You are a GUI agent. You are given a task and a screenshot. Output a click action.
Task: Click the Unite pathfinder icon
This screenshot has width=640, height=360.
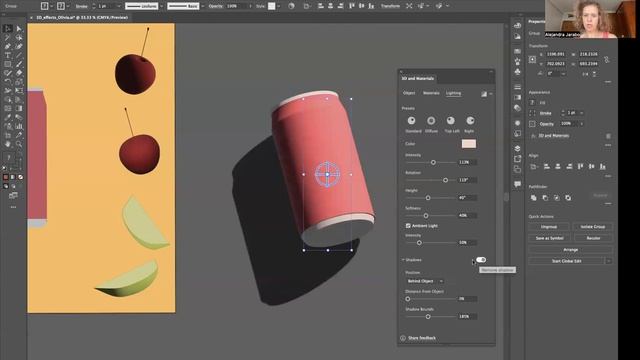click(x=533, y=198)
